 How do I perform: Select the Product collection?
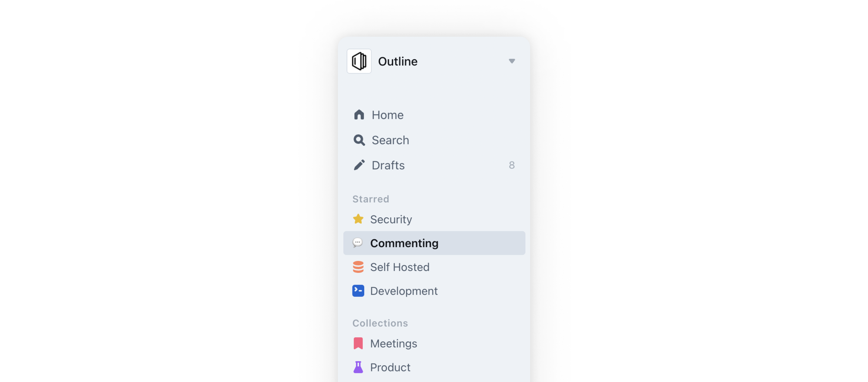(x=390, y=368)
